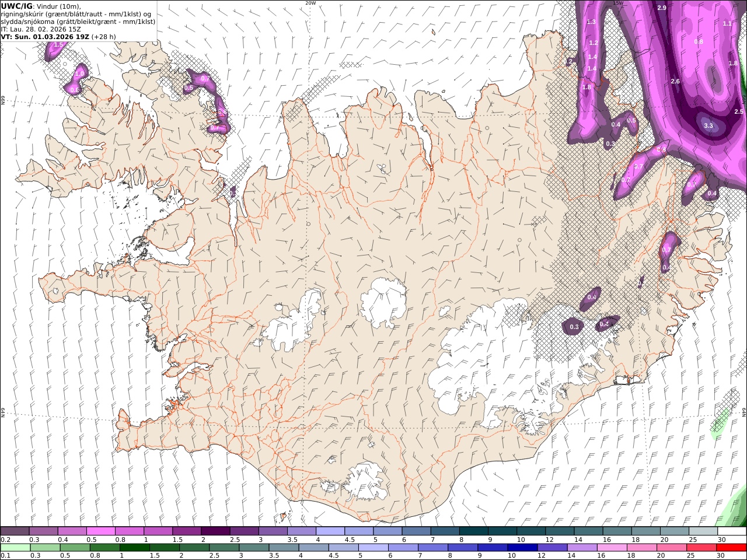The image size is (747, 560).
Task: Click the 15W longitude label
Action: 618,3
